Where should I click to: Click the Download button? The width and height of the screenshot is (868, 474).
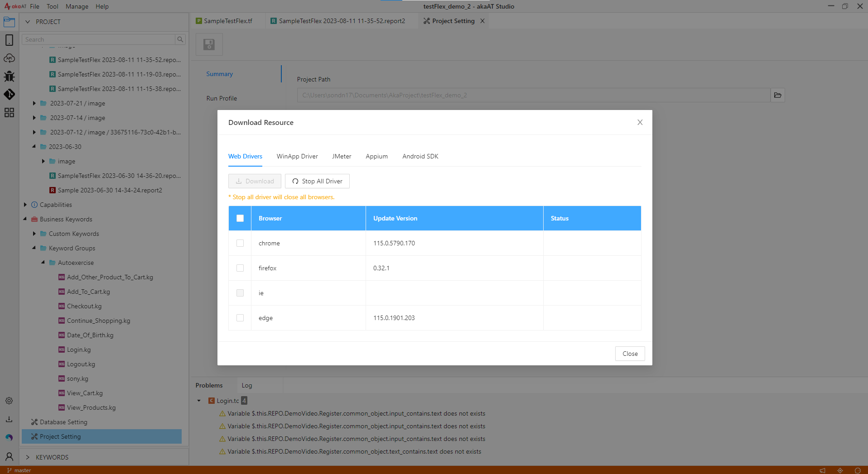pyautogui.click(x=255, y=181)
